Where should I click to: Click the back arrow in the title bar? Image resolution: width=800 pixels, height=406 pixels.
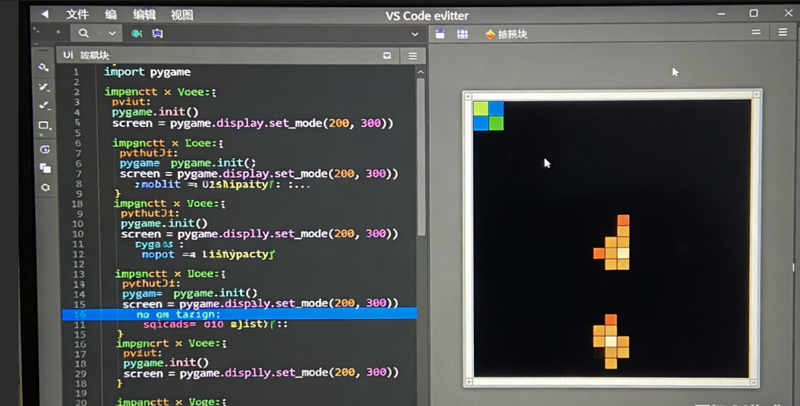click(x=44, y=14)
